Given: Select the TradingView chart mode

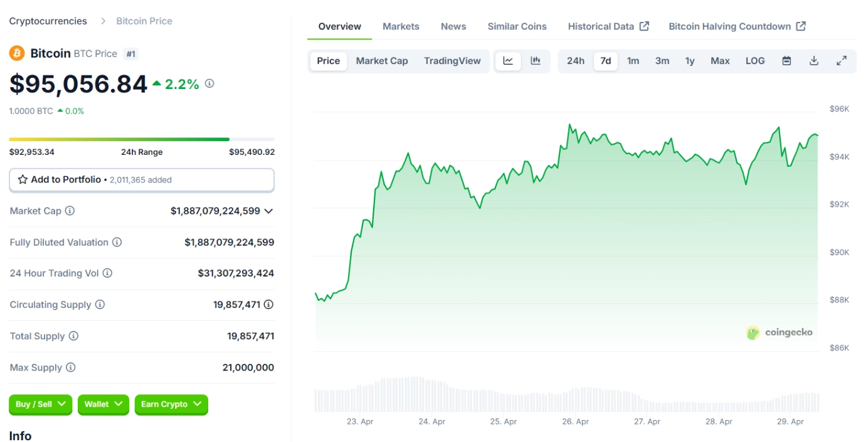Looking at the screenshot, I should point(452,61).
